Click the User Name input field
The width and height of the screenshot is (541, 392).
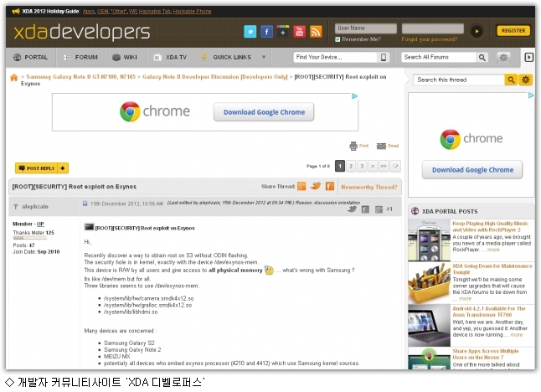pyautogui.click(x=366, y=28)
